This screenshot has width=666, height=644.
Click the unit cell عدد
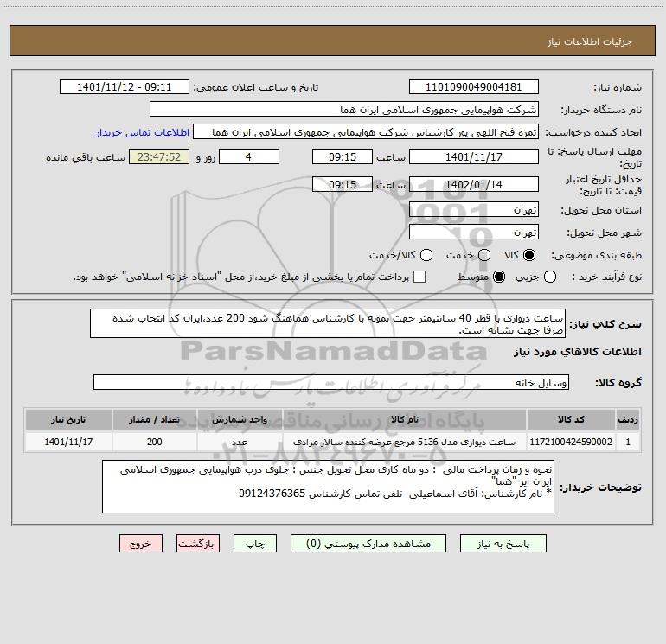pos(240,442)
